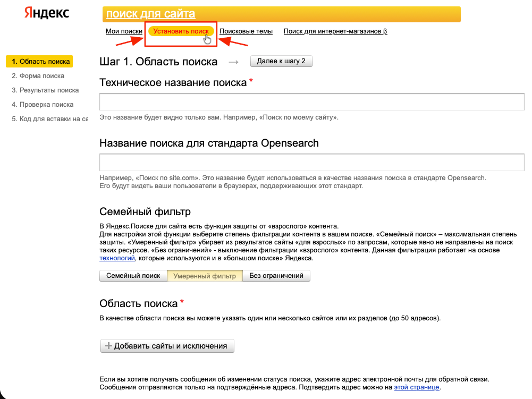Select the 'Установить поиск' tab

[x=181, y=31]
